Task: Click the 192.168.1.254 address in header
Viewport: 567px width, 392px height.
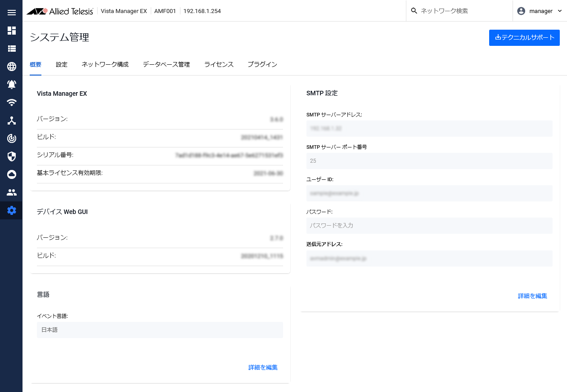Action: point(202,11)
